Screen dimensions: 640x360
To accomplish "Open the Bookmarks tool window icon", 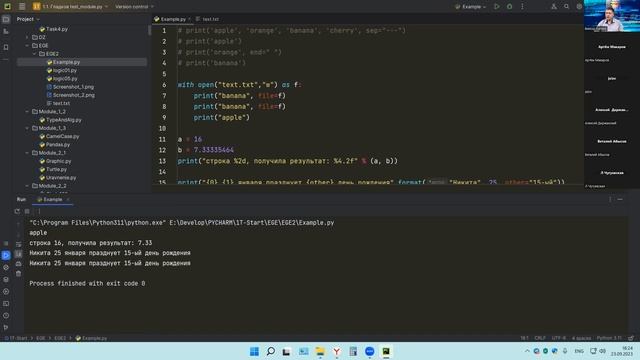I will click(6, 47).
